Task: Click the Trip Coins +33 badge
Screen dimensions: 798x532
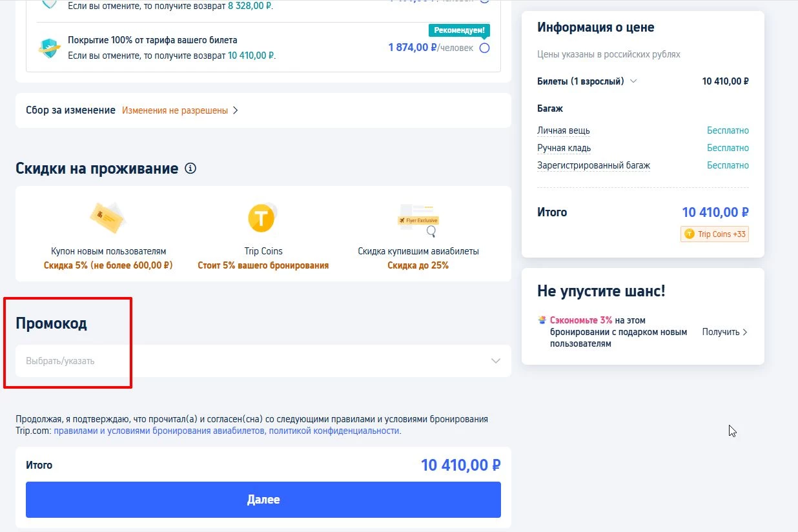Action: [x=714, y=234]
